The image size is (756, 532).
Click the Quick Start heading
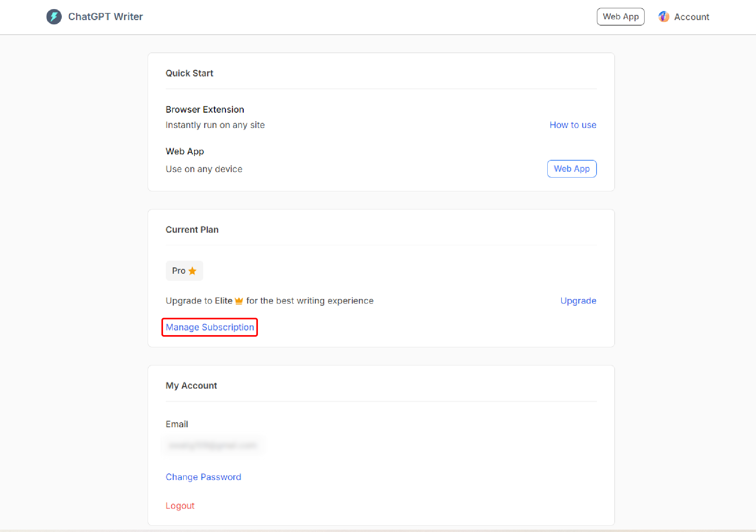coord(189,73)
